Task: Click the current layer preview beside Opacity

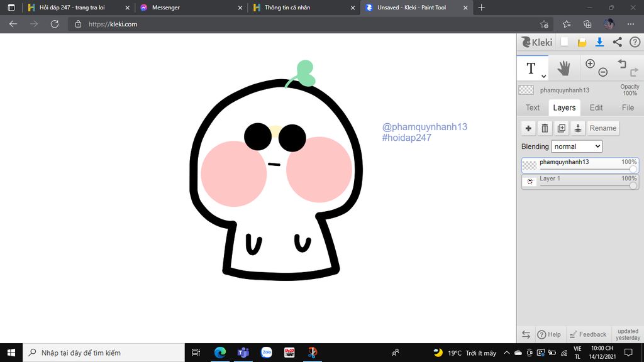Action: 526,90
